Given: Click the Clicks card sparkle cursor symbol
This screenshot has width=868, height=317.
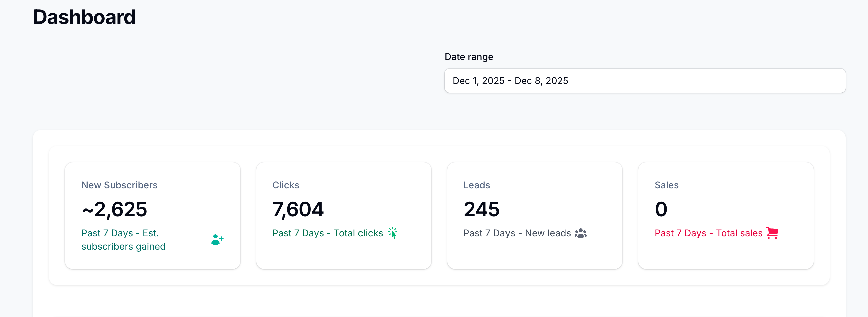Looking at the screenshot, I should pyautogui.click(x=393, y=233).
